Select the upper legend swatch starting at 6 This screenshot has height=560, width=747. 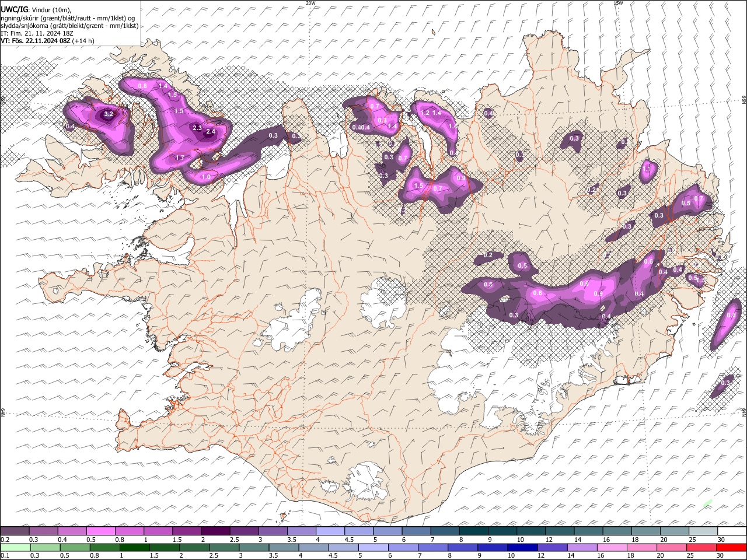click(x=417, y=531)
